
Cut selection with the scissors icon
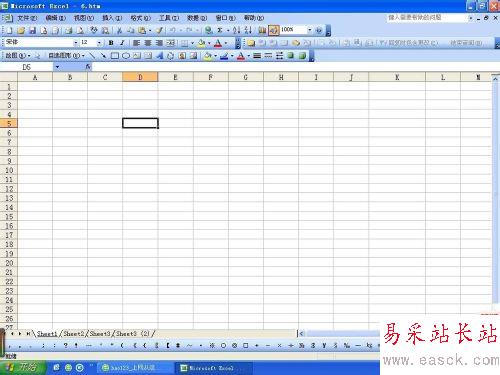tap(119, 31)
